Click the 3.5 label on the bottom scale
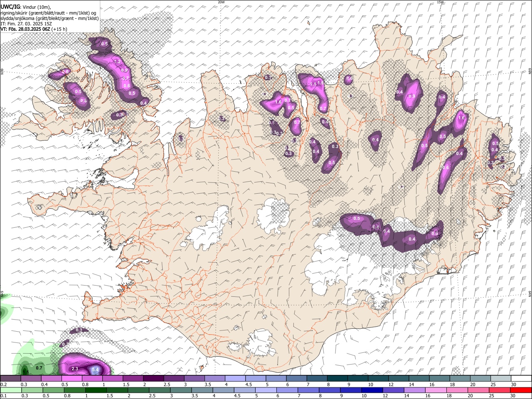Viewport: 532px width, 399px height. pyautogui.click(x=194, y=396)
